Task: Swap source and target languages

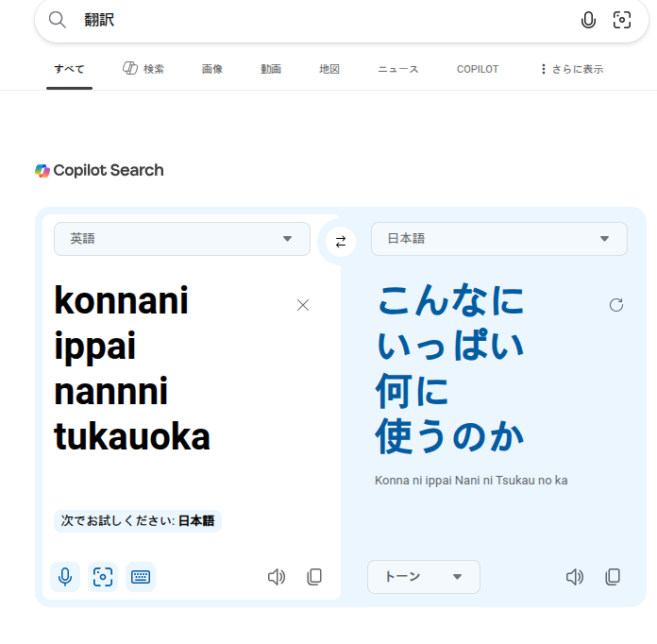Action: [341, 241]
